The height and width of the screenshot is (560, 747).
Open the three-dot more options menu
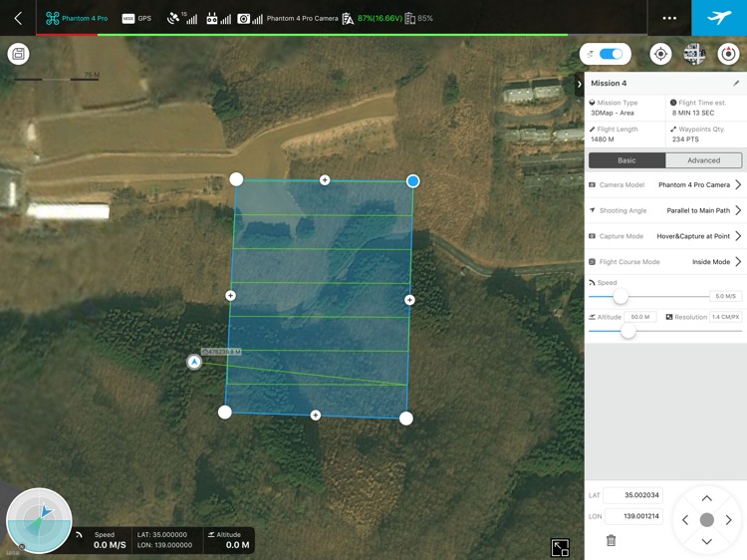(669, 18)
